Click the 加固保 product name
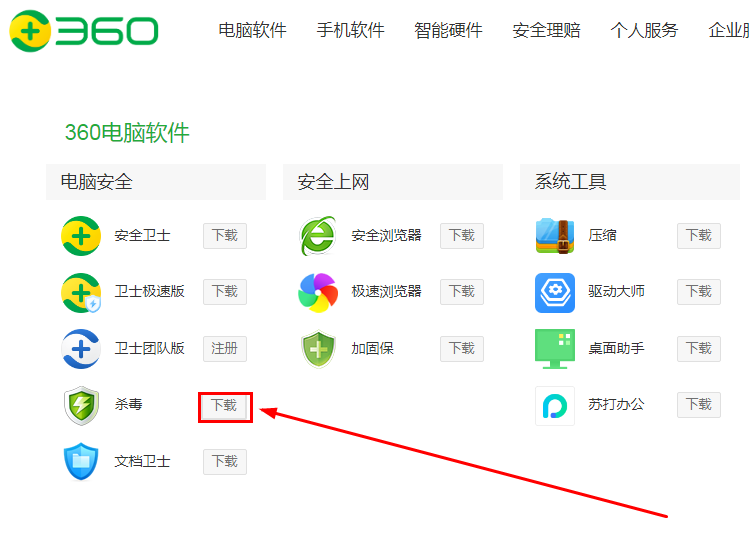The width and height of the screenshot is (749, 537). (x=373, y=348)
